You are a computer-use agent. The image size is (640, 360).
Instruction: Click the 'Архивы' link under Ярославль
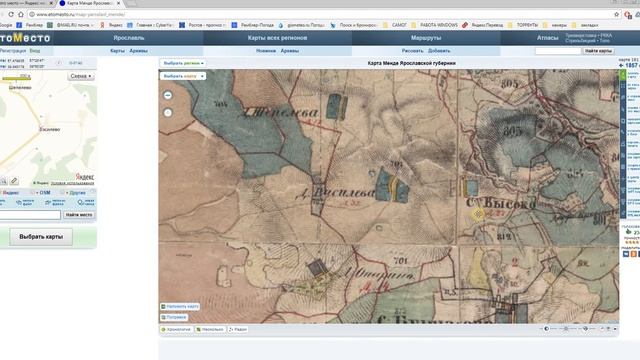[x=138, y=51]
